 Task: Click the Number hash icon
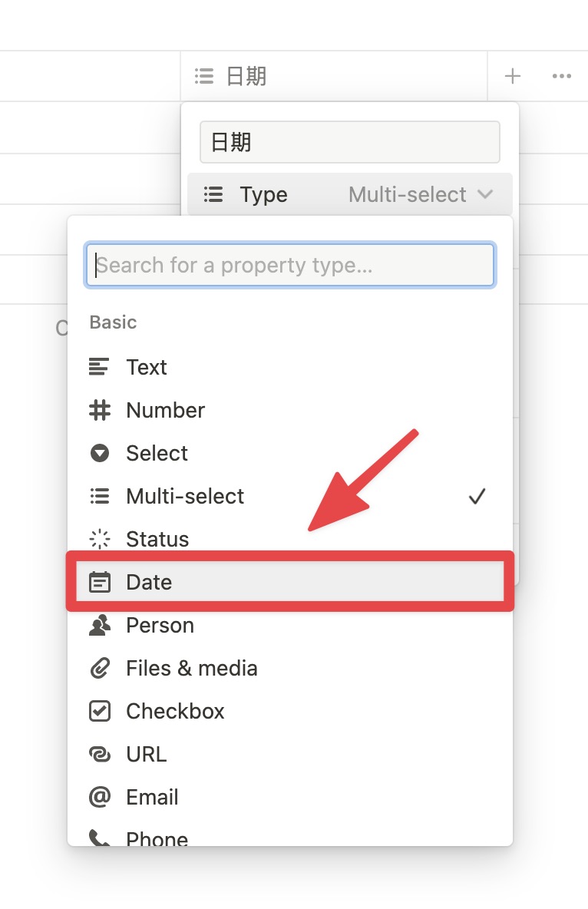(99, 410)
